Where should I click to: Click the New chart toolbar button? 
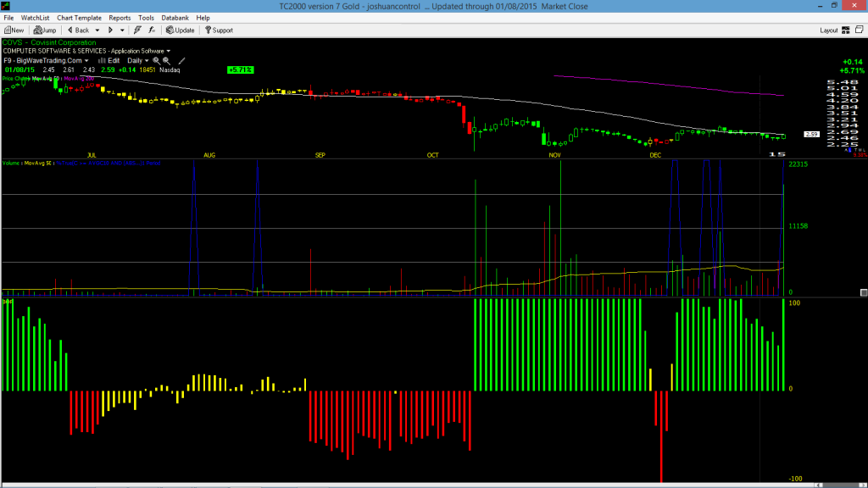click(x=14, y=30)
